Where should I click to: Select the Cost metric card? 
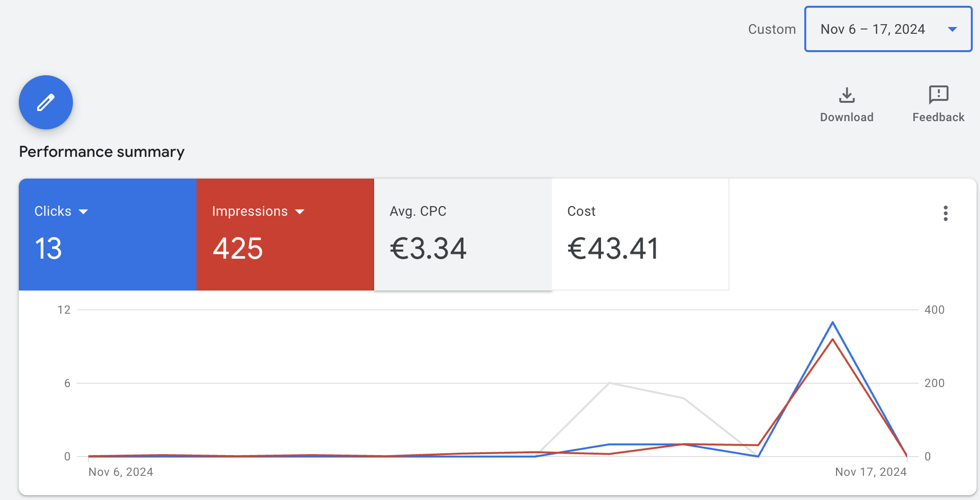(x=640, y=235)
